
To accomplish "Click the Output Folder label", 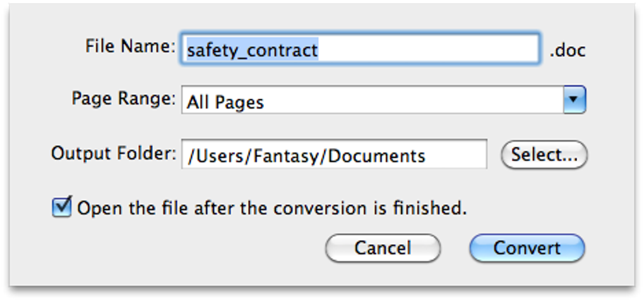I will tap(114, 153).
